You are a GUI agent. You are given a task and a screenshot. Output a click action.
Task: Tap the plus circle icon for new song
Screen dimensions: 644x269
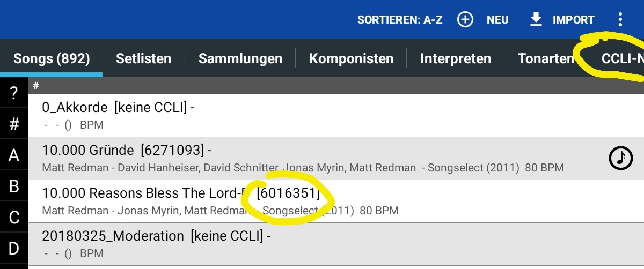(x=465, y=20)
